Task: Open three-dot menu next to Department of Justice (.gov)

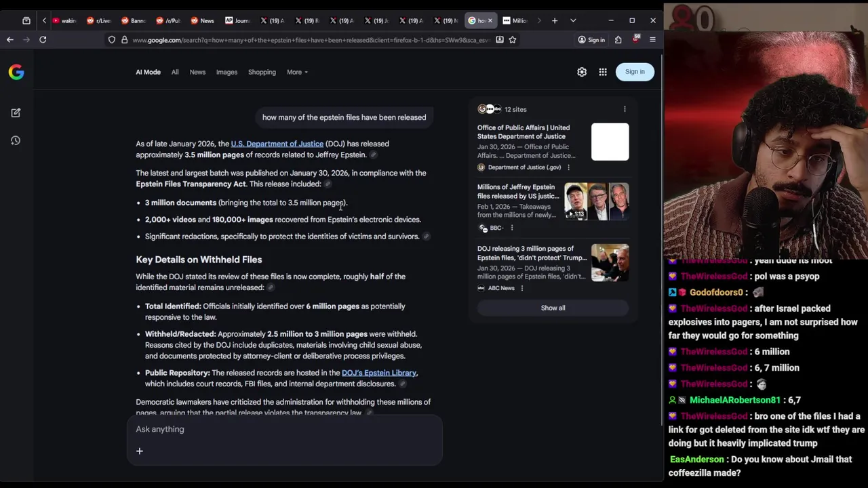Action: point(568,167)
